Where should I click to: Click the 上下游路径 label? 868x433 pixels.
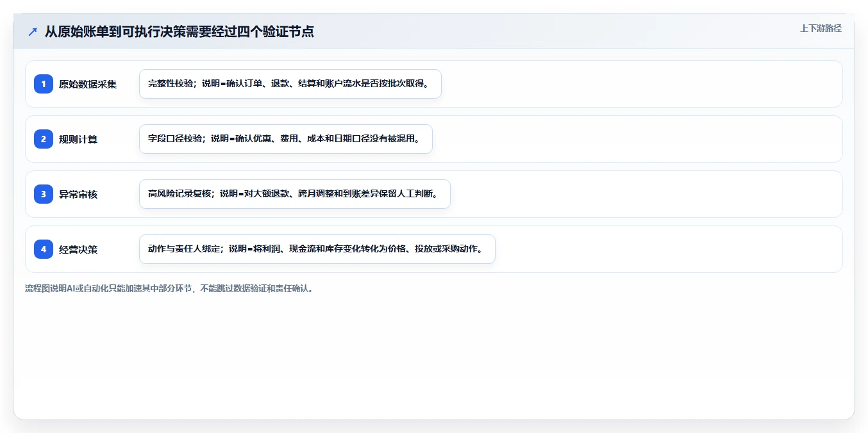[x=821, y=28]
